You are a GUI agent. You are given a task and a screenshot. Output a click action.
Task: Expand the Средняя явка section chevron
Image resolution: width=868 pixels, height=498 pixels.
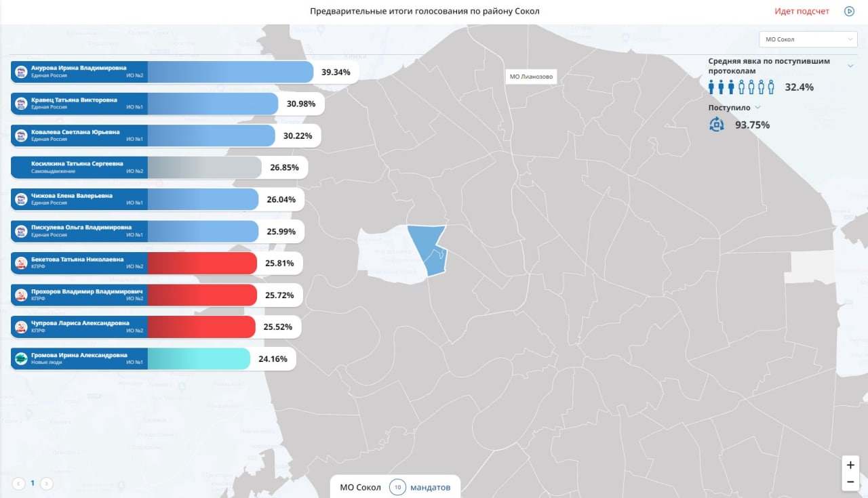pos(850,66)
